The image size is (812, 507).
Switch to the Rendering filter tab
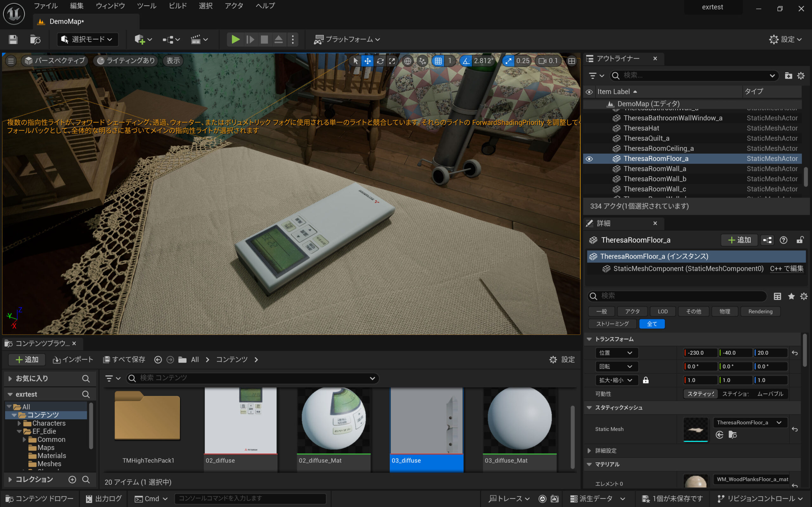click(760, 311)
